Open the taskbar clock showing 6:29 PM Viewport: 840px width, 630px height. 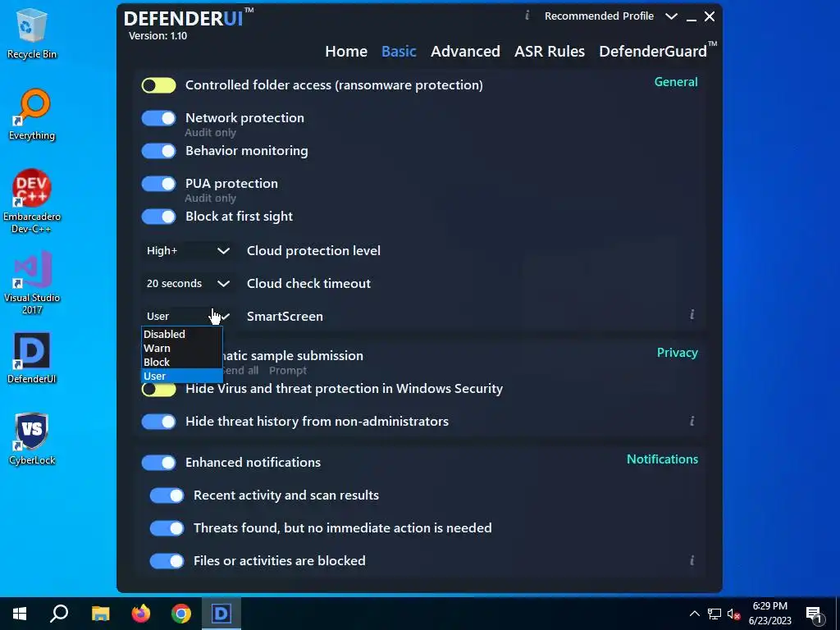pyautogui.click(x=769, y=614)
